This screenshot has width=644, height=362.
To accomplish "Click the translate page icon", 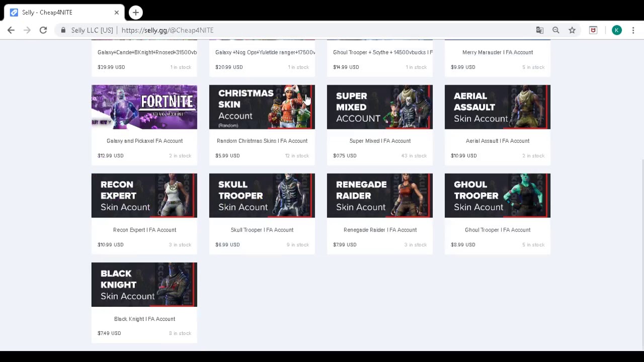I will 540,30.
